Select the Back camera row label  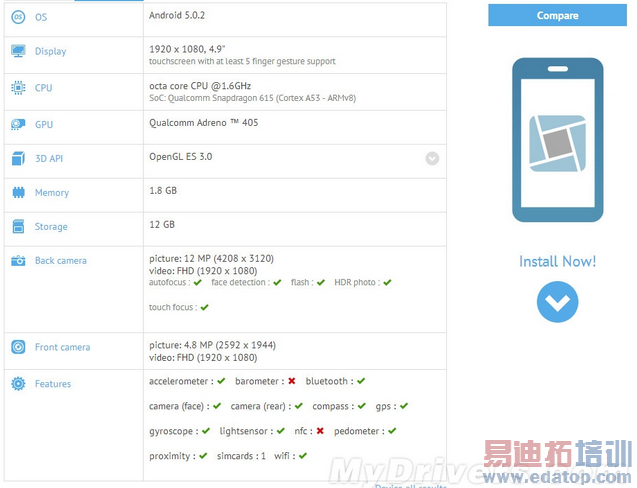(x=61, y=260)
